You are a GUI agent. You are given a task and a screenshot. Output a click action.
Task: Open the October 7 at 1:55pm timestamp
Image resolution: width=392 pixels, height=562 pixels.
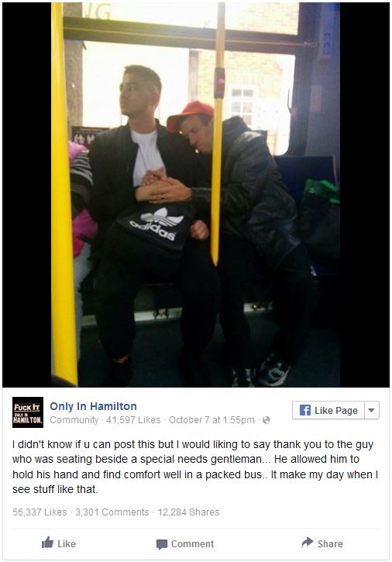(211, 420)
